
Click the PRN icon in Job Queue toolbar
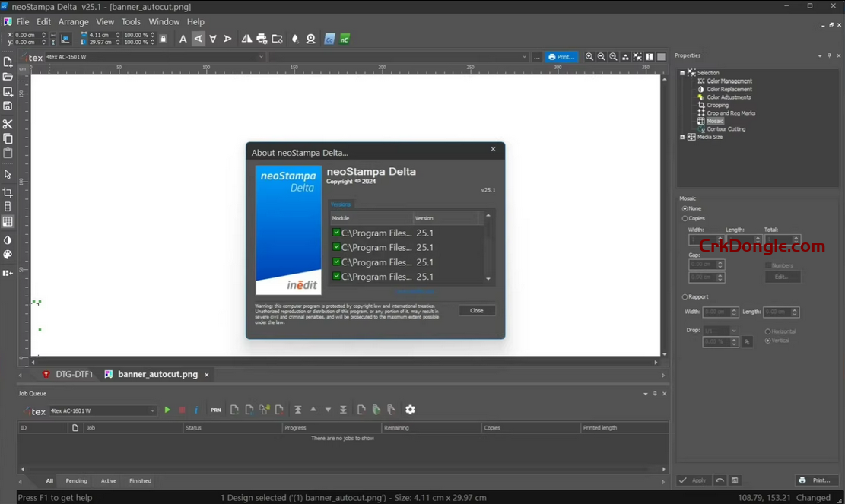click(x=216, y=410)
